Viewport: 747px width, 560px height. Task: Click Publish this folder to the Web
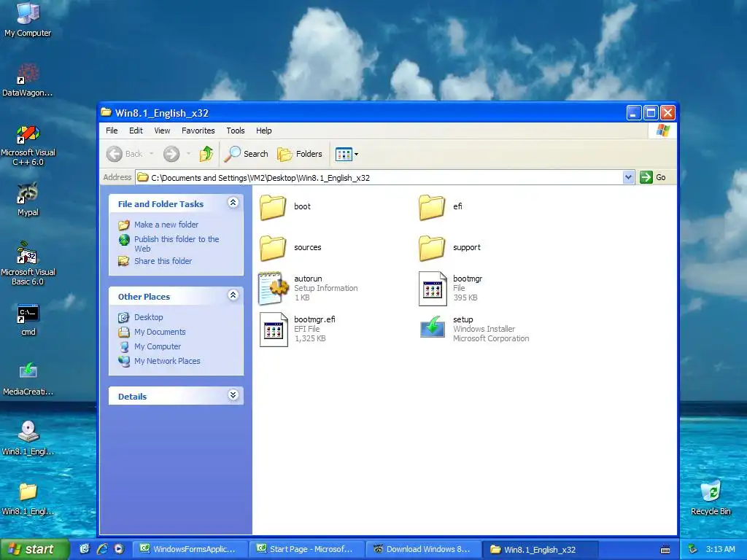(x=177, y=244)
